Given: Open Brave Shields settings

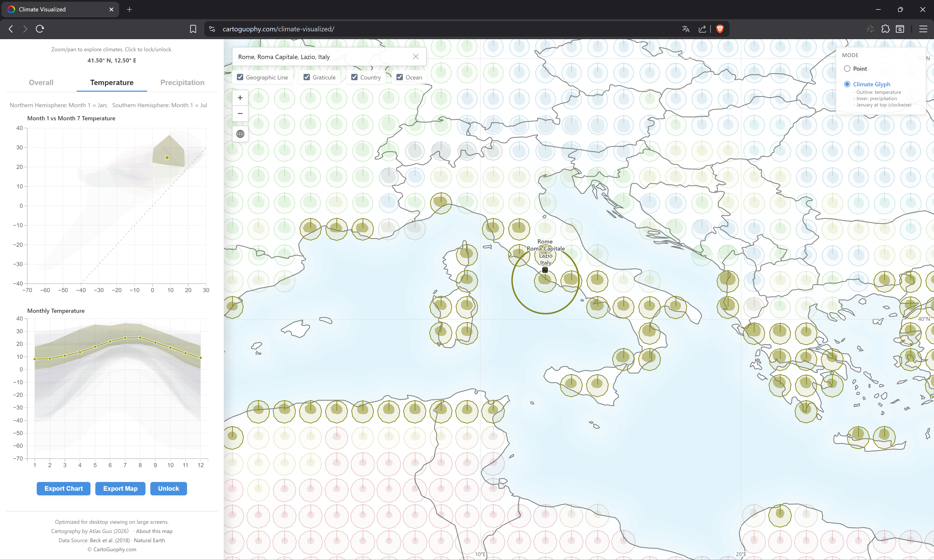Looking at the screenshot, I should click(719, 29).
